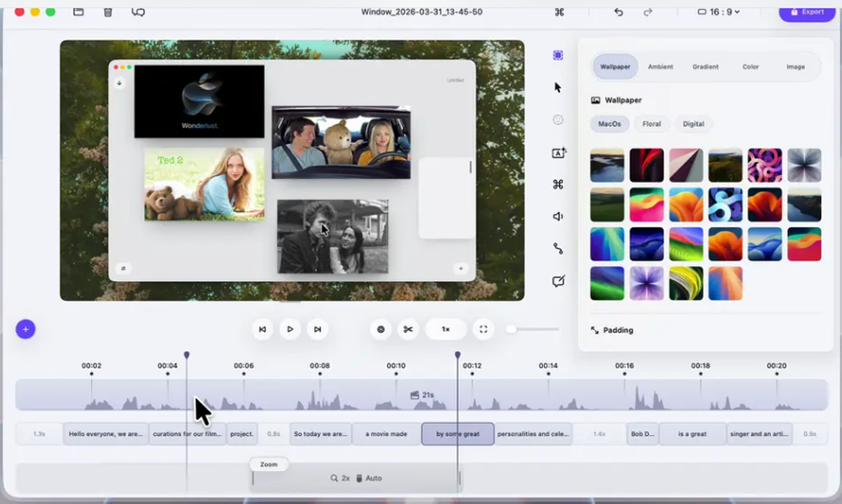Open the project folder icon in title bar
Screen dimensions: 842x504
(78, 12)
